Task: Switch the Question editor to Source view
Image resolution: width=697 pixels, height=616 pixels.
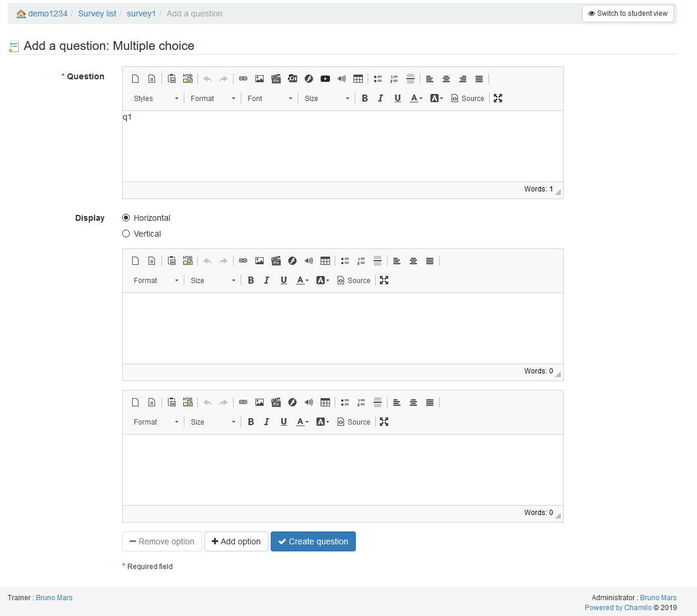Action: tap(468, 98)
